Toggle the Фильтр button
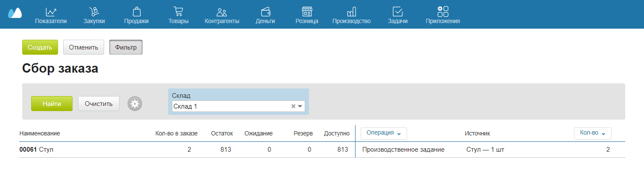Image resolution: width=644 pixels, height=179 pixels. (126, 47)
